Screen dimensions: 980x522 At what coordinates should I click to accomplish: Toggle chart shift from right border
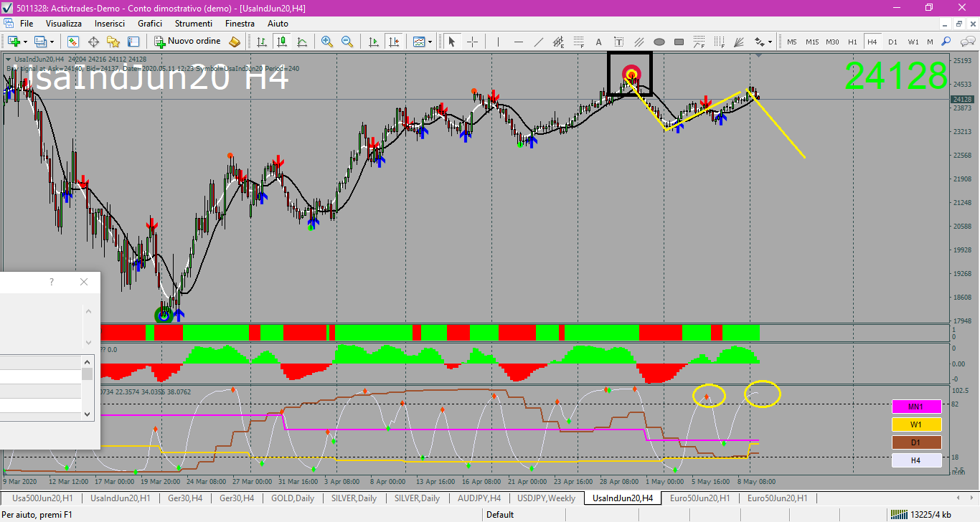click(x=393, y=42)
